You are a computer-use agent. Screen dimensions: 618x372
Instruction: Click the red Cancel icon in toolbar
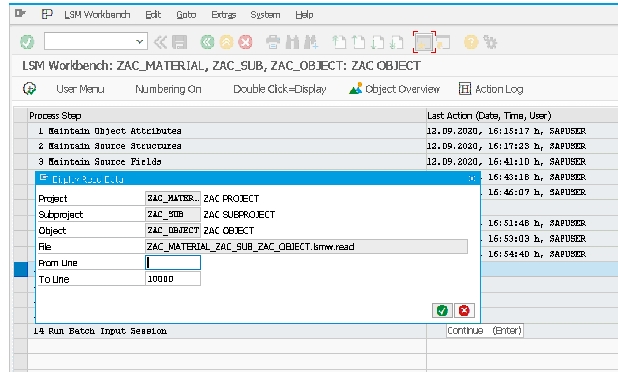click(x=245, y=42)
